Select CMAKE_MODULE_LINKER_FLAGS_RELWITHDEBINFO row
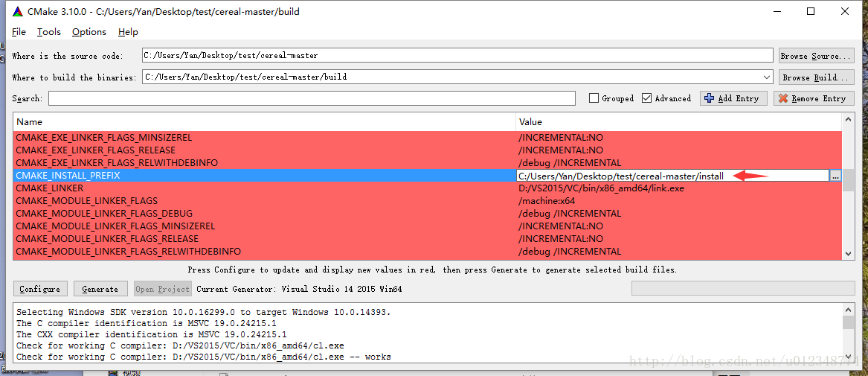The width and height of the screenshot is (868, 376). click(x=428, y=252)
